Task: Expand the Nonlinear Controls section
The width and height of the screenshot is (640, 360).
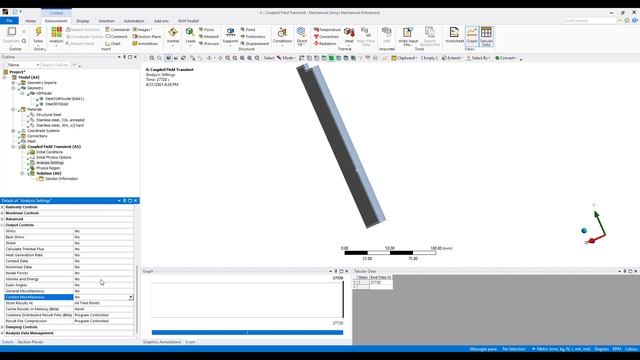Action: pos(2,213)
